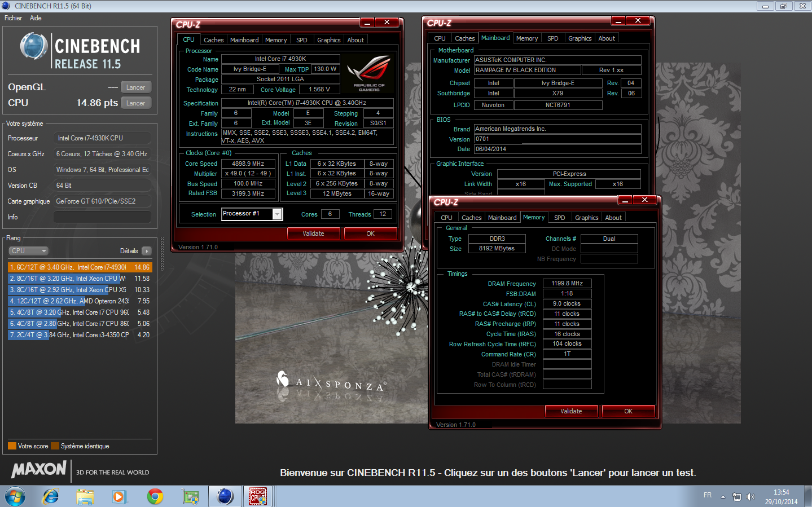Screen dimensions: 812x507
Task: Select ranking row Xeon 8C/16T 3.20 GHz
Action: pos(80,279)
